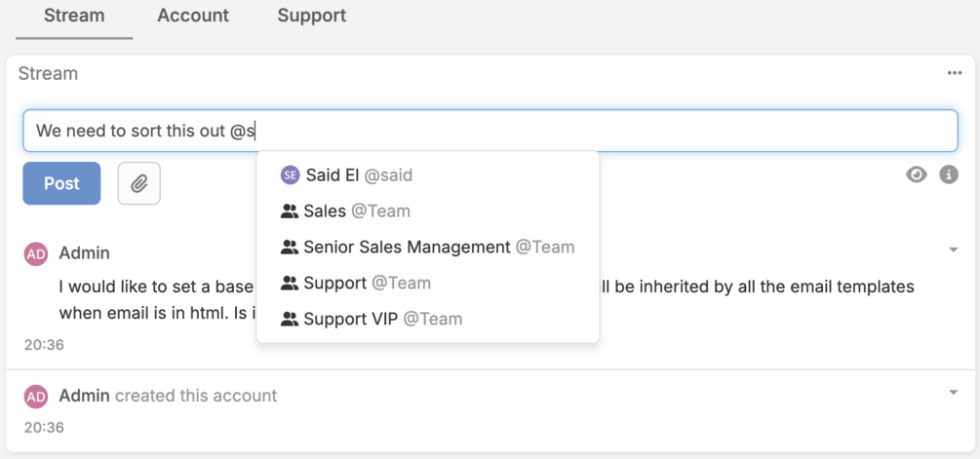Click Admin avatar on account created entry
The height and width of the screenshot is (459, 980).
tap(36, 396)
